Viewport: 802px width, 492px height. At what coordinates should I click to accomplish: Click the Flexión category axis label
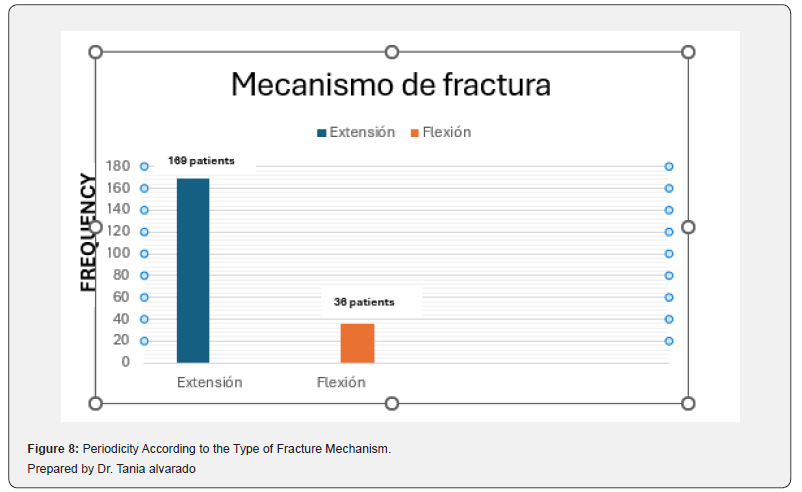[x=341, y=383]
